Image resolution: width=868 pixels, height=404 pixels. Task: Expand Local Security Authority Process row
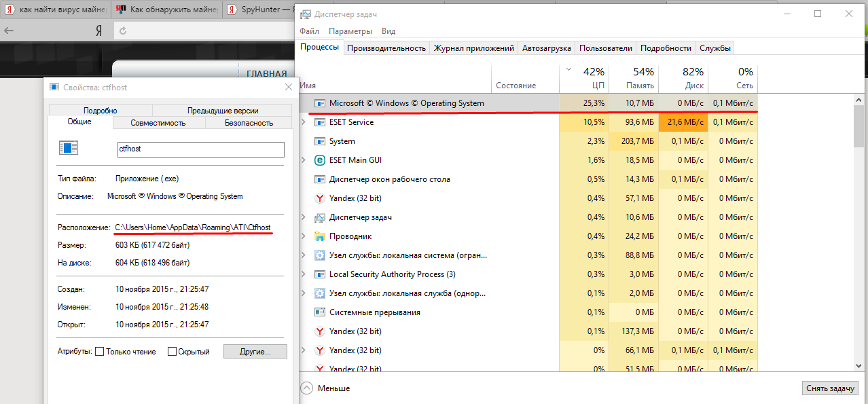[304, 274]
